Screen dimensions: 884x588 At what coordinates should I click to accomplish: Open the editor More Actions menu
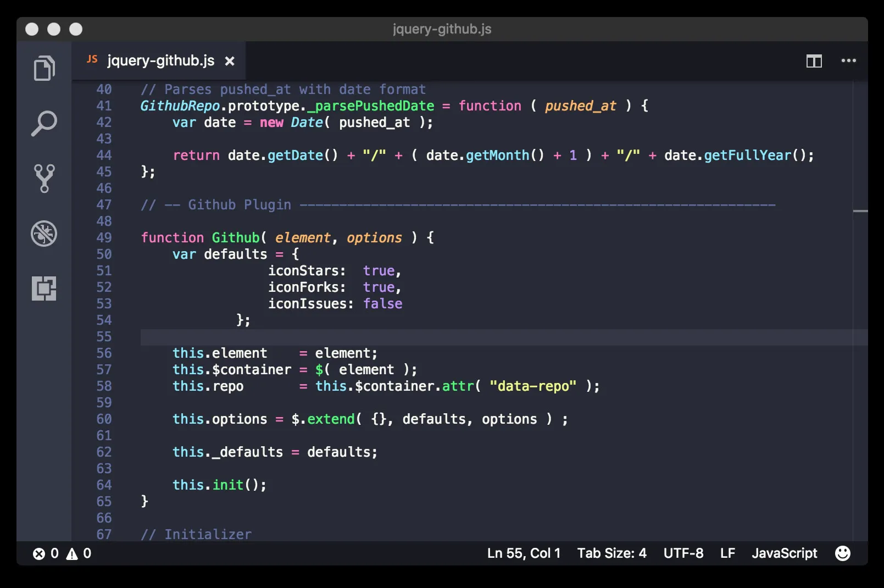point(848,61)
